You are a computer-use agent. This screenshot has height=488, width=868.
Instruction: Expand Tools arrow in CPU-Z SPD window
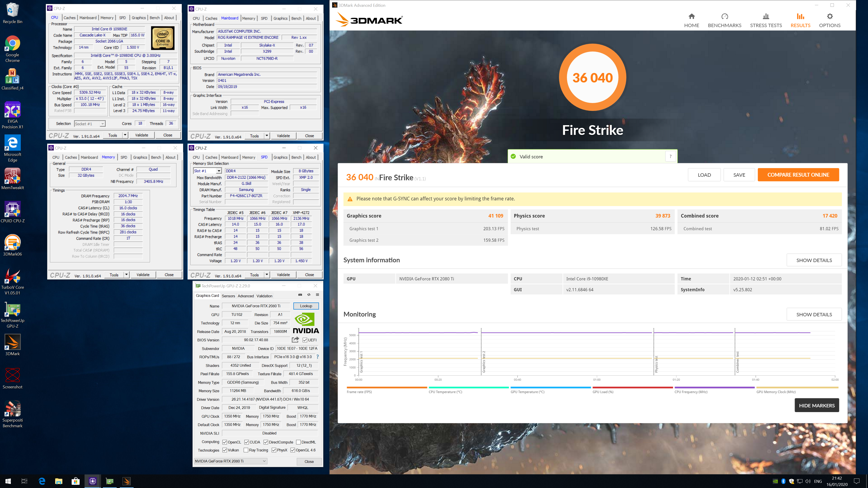(x=267, y=274)
